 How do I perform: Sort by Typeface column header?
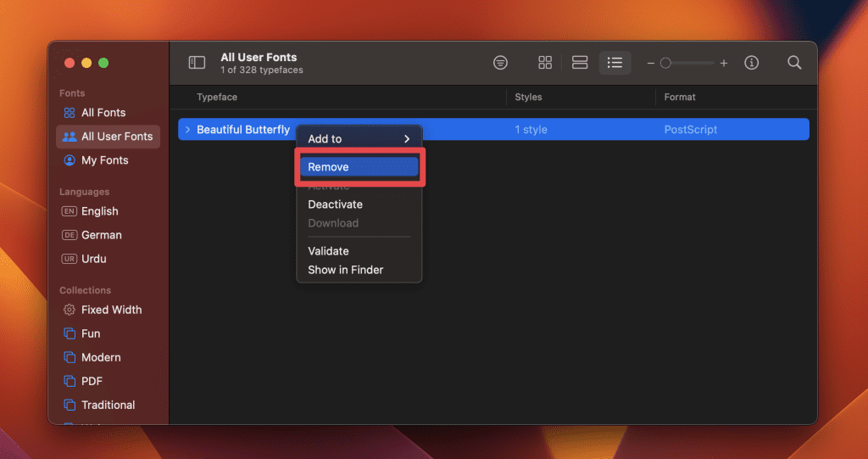[x=217, y=98]
